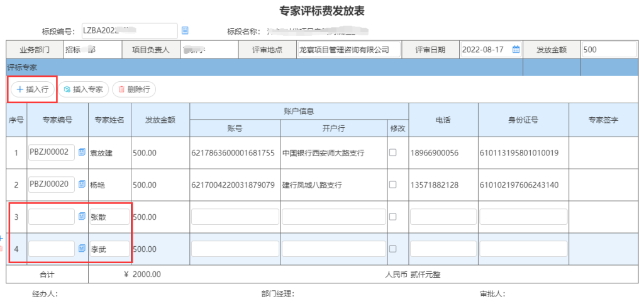Click the 专家评标费发放表 title
The width and height of the screenshot is (644, 306).
pyautogui.click(x=322, y=10)
